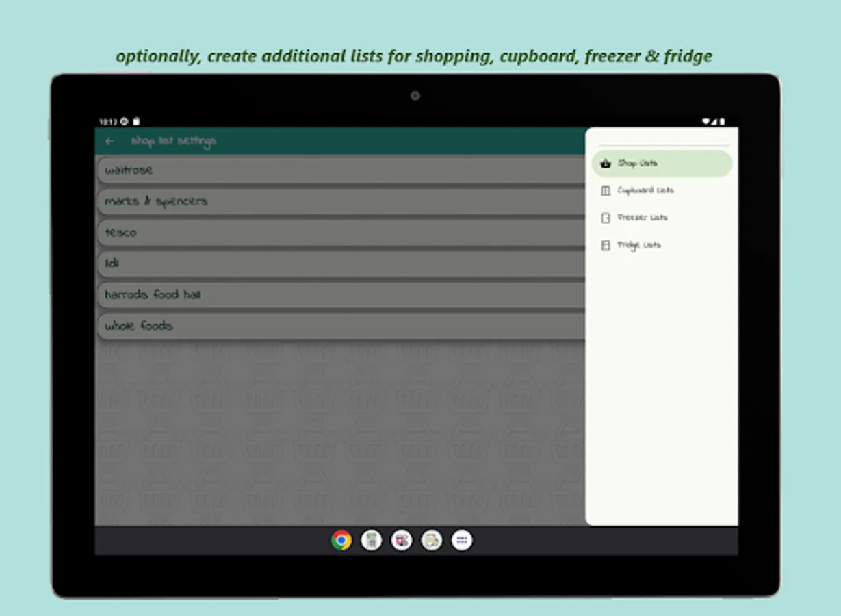Screen dimensions: 841x616
Task: Select the whole foods list row
Action: tap(341, 326)
